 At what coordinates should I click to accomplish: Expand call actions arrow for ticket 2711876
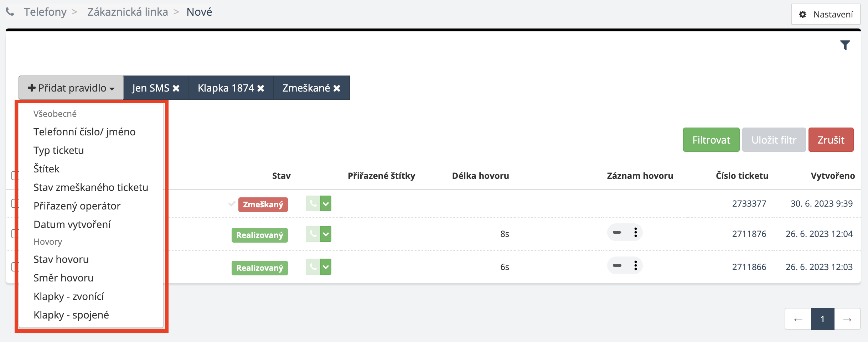tap(326, 234)
